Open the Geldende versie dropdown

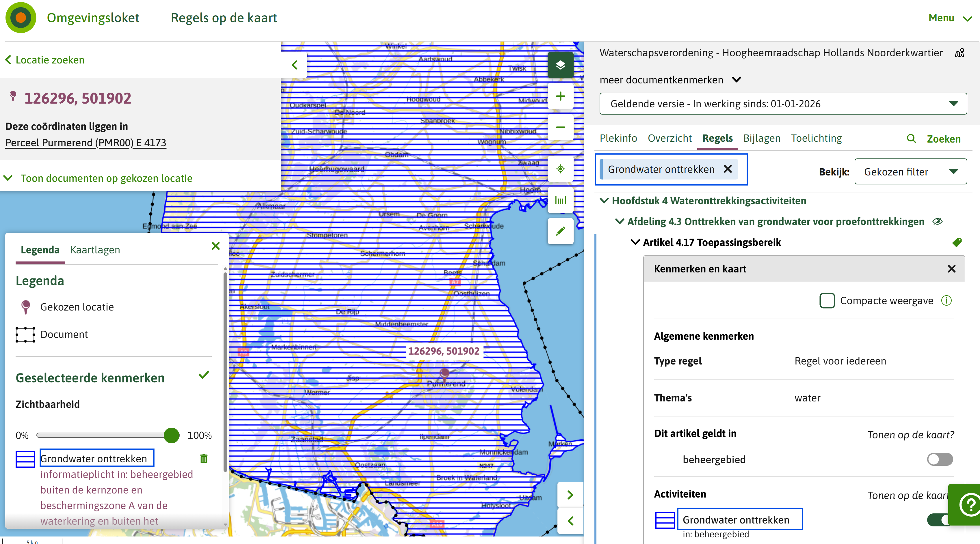(783, 103)
